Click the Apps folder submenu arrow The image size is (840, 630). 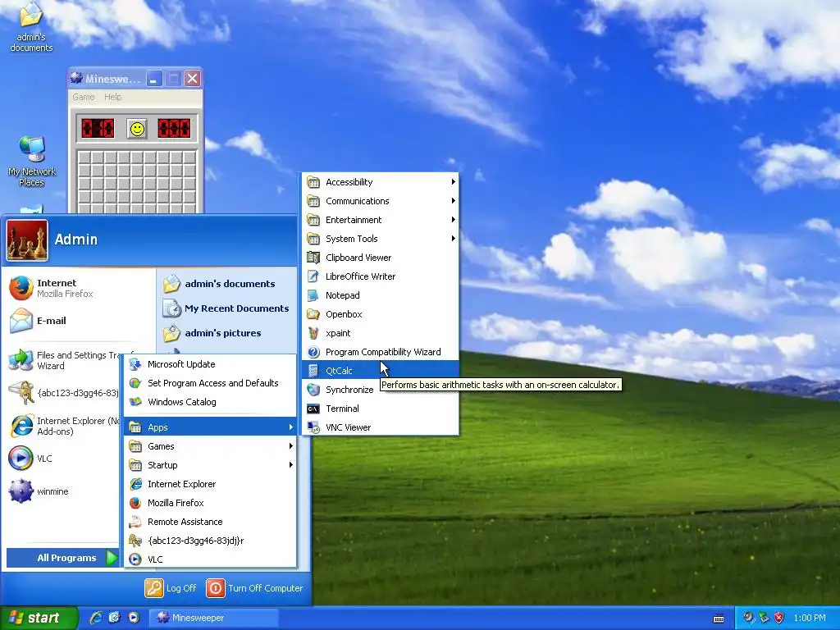click(291, 427)
